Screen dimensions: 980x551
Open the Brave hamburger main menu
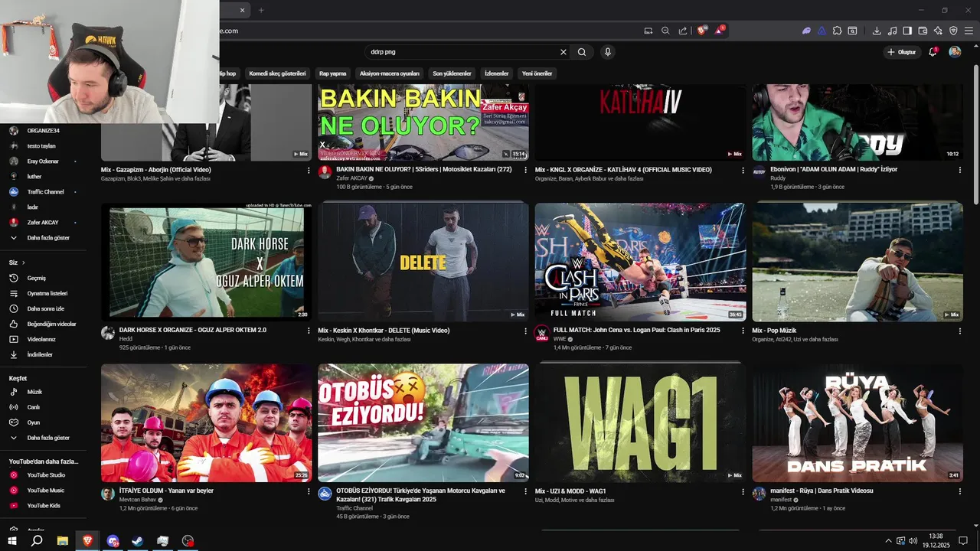(969, 31)
